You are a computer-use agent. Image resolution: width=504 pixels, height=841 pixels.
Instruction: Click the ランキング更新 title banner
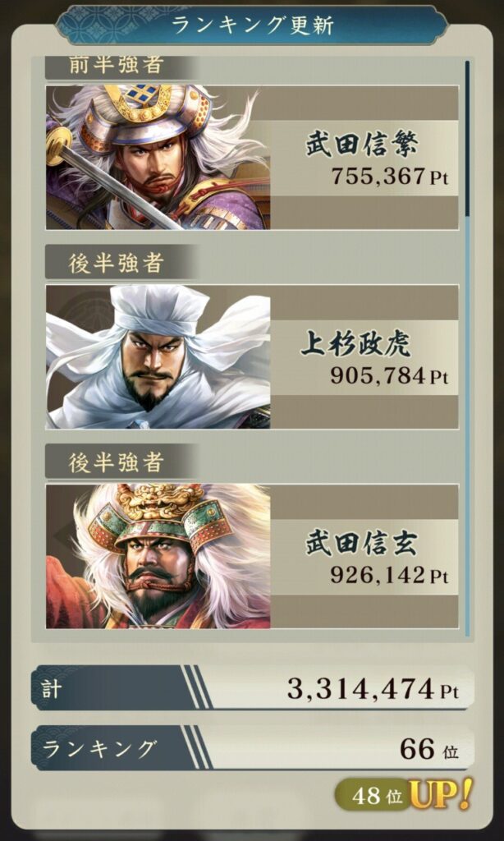pyautogui.click(x=252, y=25)
